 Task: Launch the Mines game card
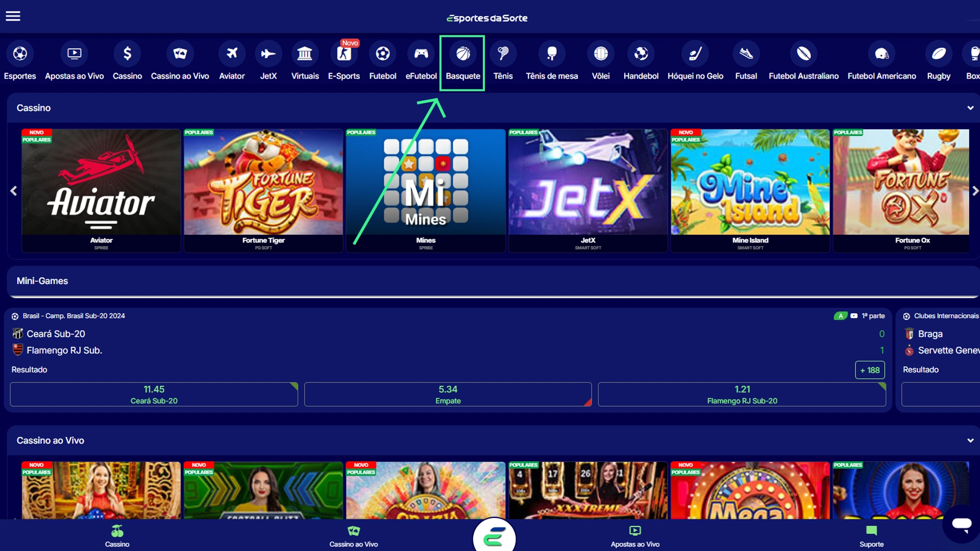(426, 190)
